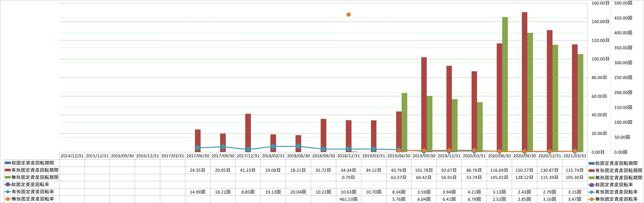This screenshot has width=644, height=203.
Task: Click the date header 2014/12/31
Action: pyautogui.click(x=72, y=156)
